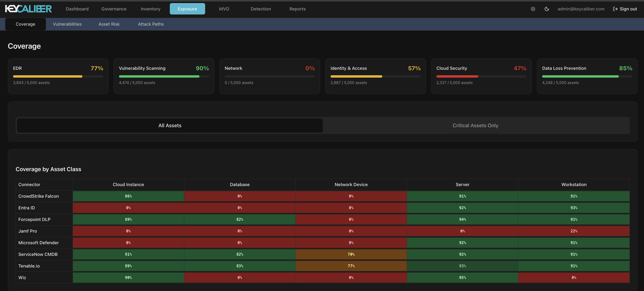
Task: Click Jamf Pro Server 0% cell
Action: 463,231
